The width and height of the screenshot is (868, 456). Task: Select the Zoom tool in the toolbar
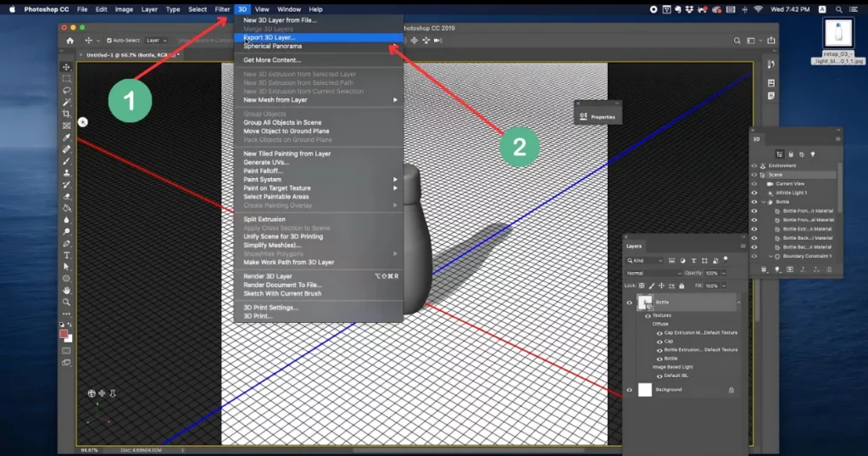tap(66, 302)
